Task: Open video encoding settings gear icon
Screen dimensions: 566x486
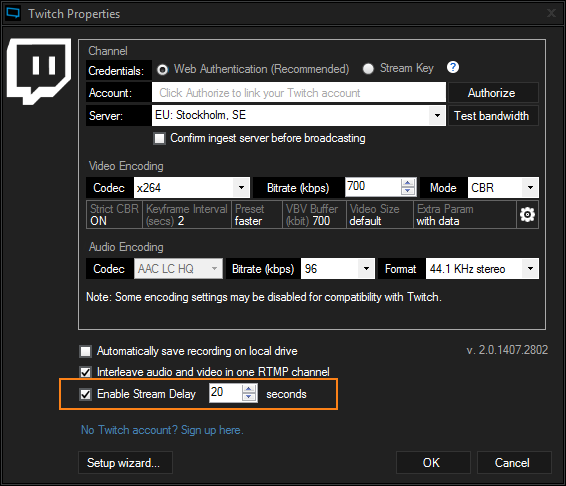Action: coord(527,215)
